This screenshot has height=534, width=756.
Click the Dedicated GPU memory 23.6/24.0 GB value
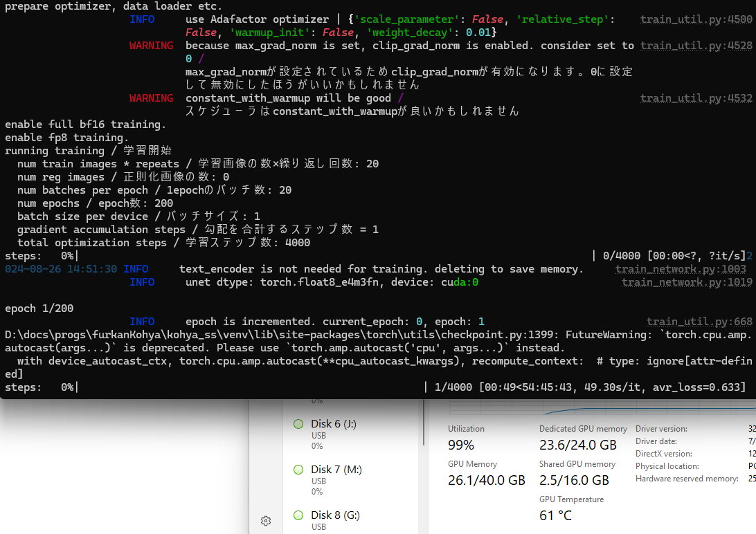[x=577, y=445]
